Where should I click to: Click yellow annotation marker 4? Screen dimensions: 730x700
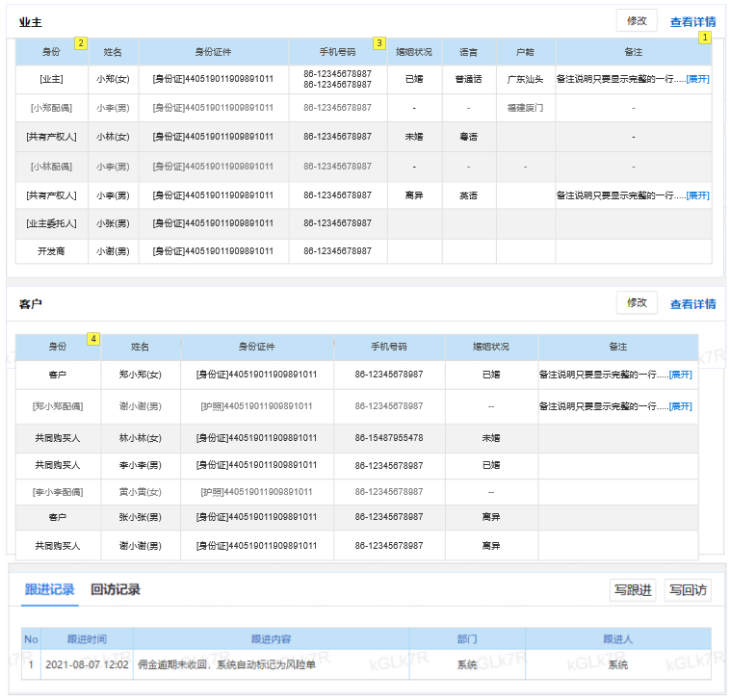[93, 339]
